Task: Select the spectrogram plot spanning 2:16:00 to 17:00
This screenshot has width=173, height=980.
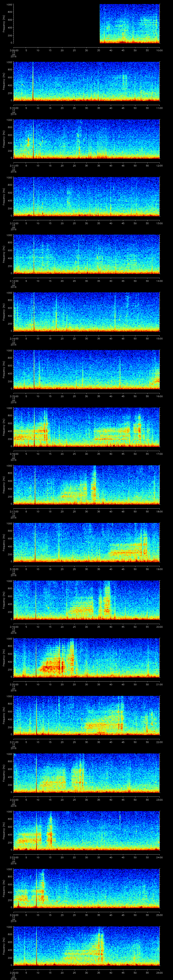Action: tap(87, 427)
